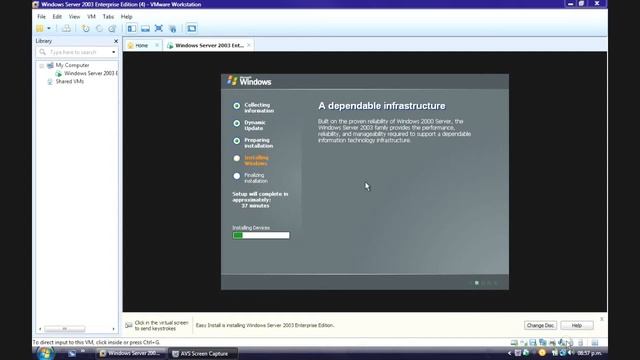Click the taskbar clock 06:57 p.m.
This screenshot has width=640, height=360.
coord(589,353)
